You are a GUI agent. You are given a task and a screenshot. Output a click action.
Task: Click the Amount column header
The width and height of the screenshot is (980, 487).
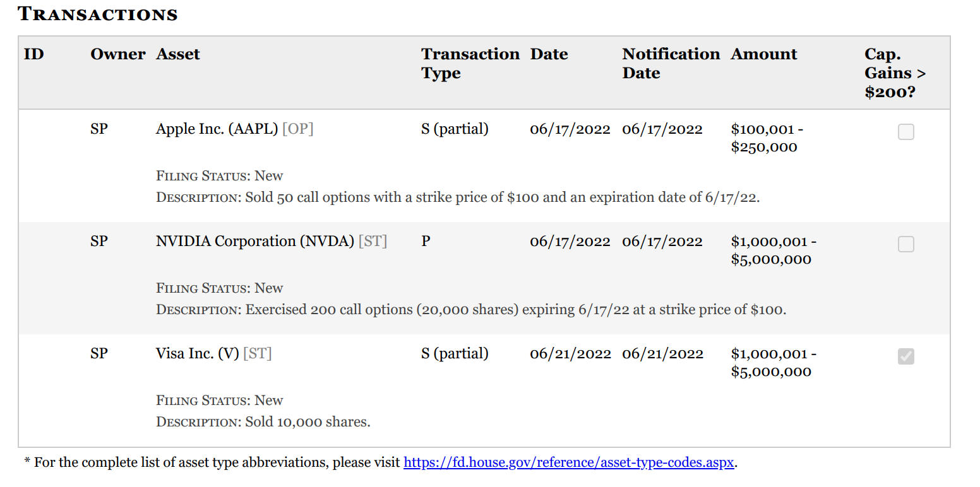(764, 54)
